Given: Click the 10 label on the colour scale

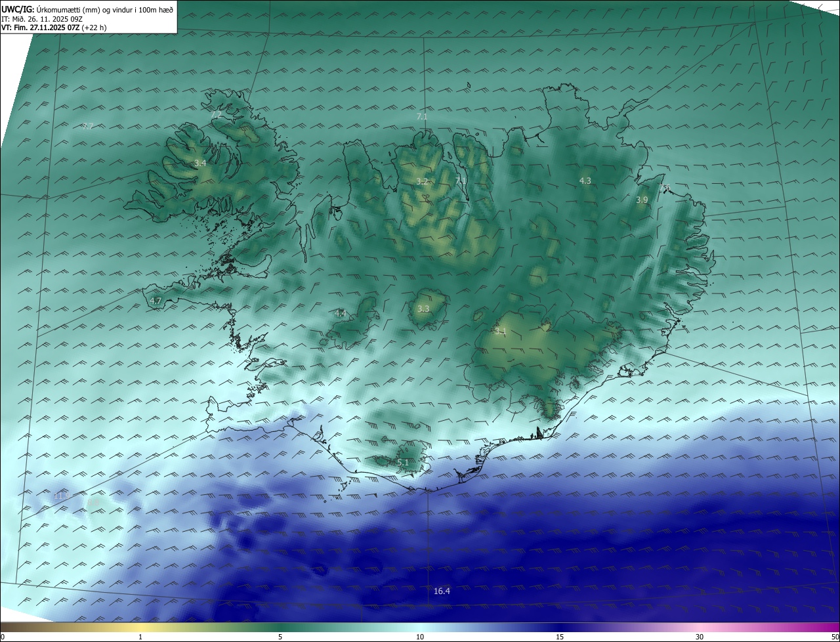Looking at the screenshot, I should click(420, 637).
